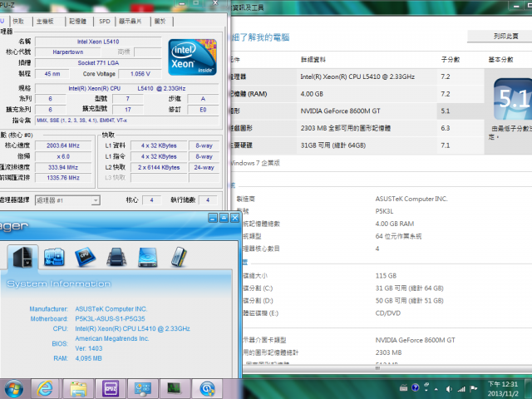This screenshot has height=399, width=532.
Task: Click the 24-way L2 associativity cell
Action: point(204,167)
